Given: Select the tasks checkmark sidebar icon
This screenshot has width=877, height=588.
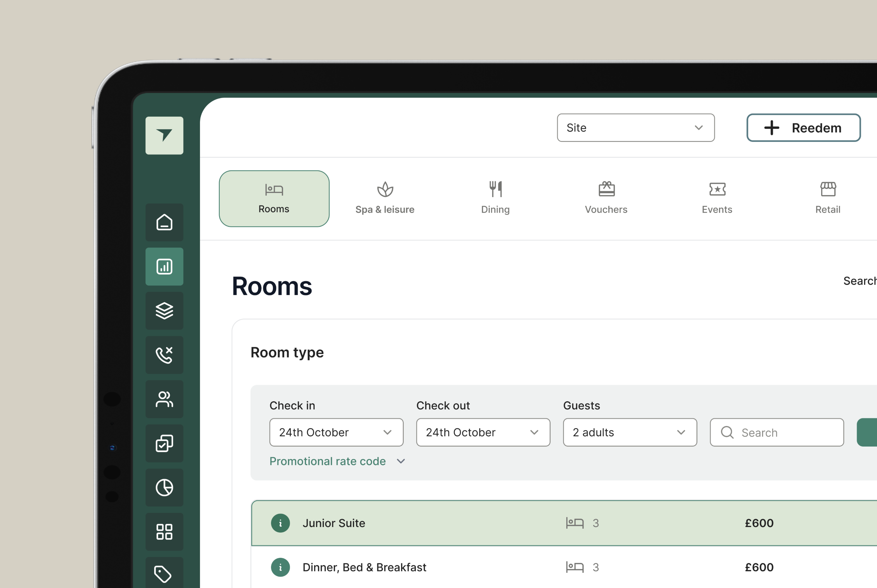Looking at the screenshot, I should tap(164, 443).
